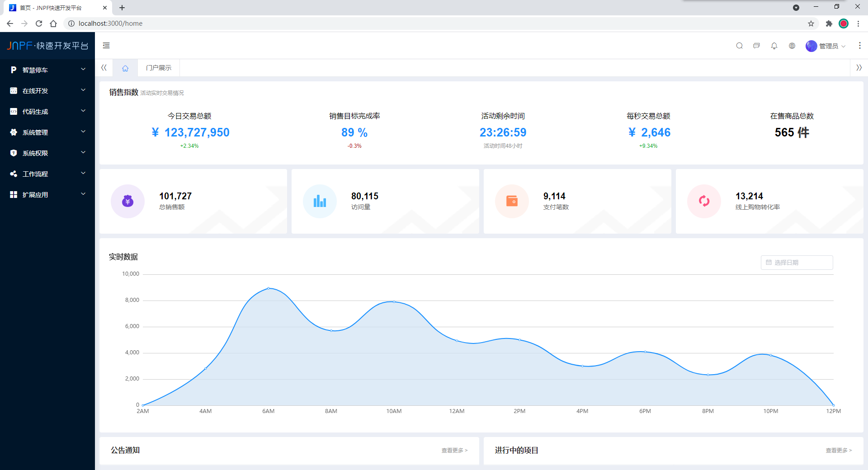Viewport: 868px width, 470px height.
Task: Open the notifications bell
Action: [x=774, y=46]
